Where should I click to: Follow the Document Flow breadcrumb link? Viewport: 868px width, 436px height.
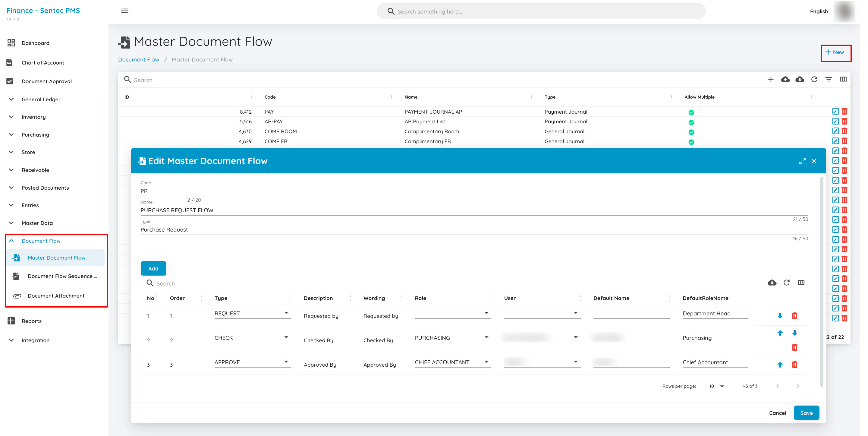[138, 60]
